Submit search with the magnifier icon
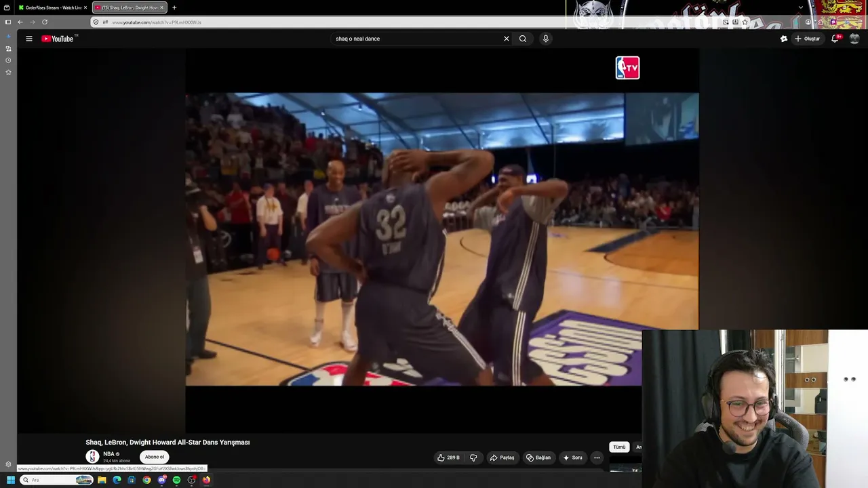 523,39
